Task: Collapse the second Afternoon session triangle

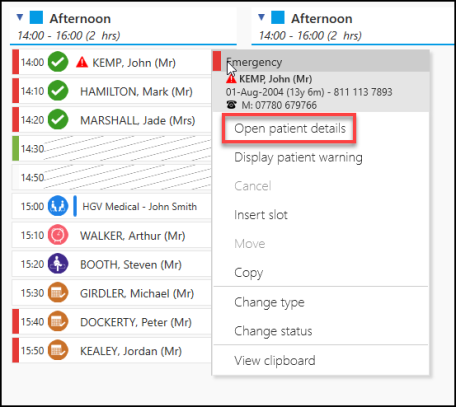Action: pos(262,17)
